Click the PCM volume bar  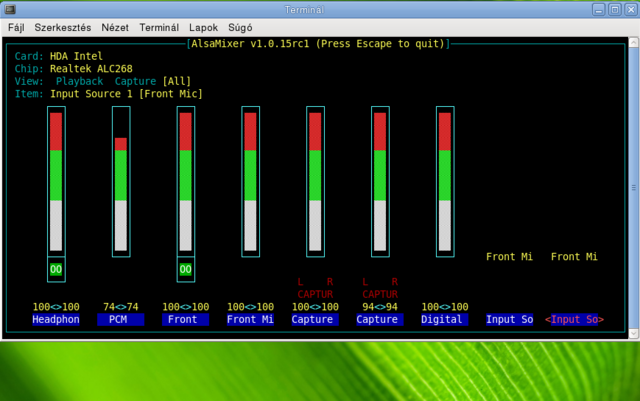click(x=121, y=193)
